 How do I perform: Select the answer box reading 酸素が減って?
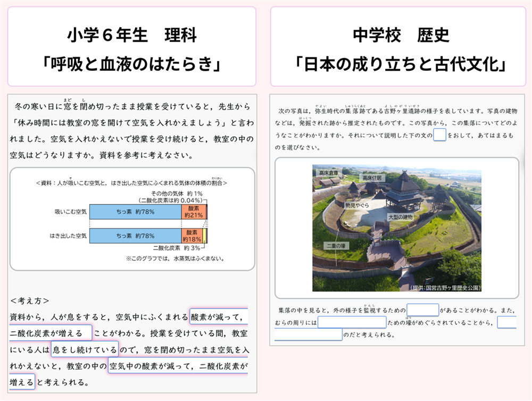click(218, 318)
